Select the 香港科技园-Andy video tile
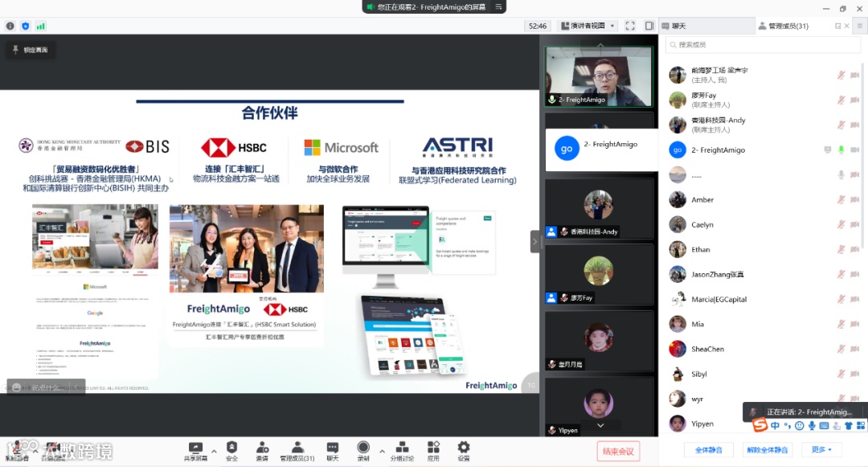868x467 pixels. [599, 209]
